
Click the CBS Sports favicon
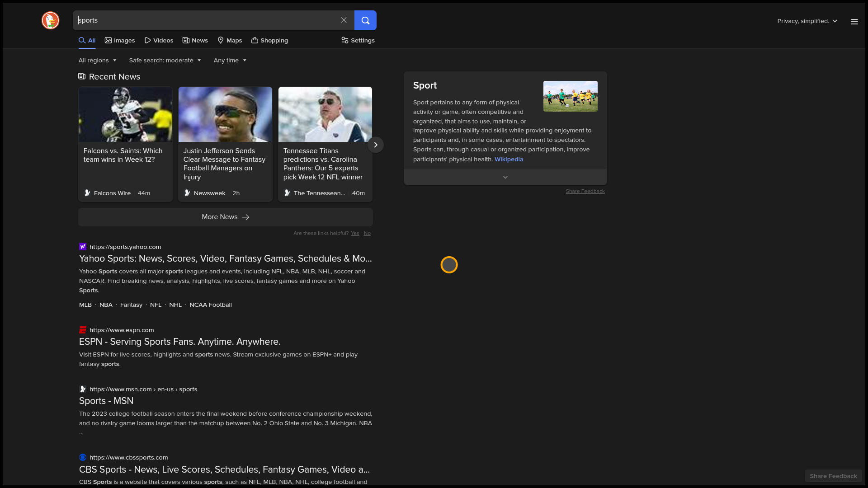click(x=83, y=457)
